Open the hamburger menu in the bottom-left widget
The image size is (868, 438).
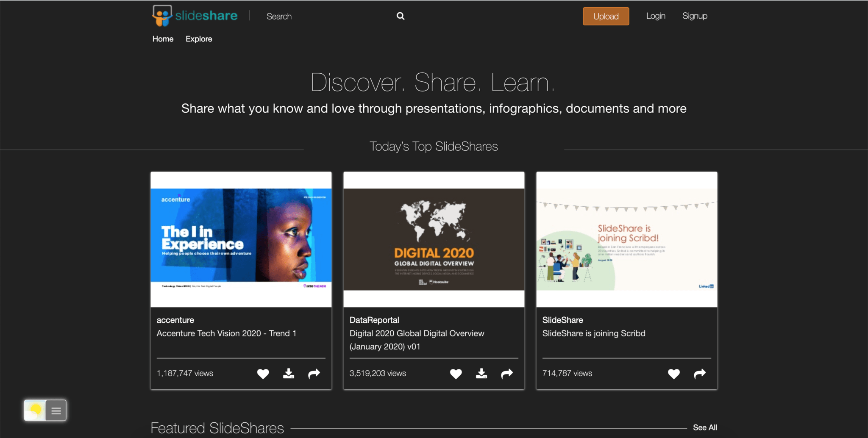pos(55,410)
